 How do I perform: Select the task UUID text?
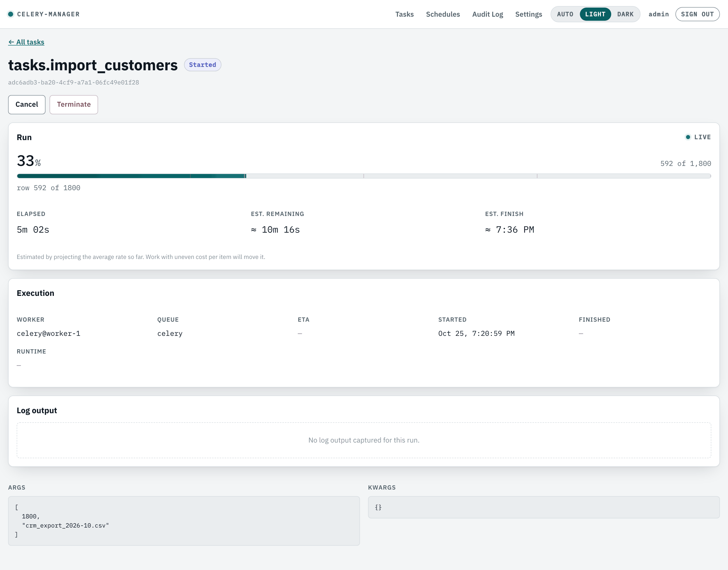click(74, 82)
